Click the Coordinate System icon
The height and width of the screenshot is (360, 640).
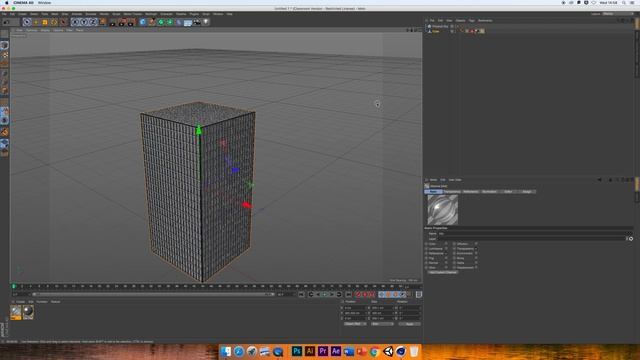pos(103,22)
